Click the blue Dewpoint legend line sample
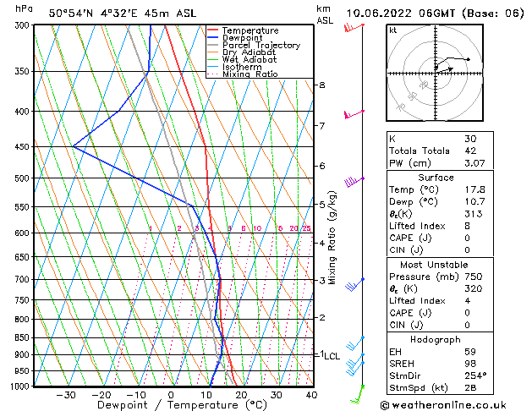Image resolution: width=532 pixels, height=411 pixels. [x=213, y=38]
